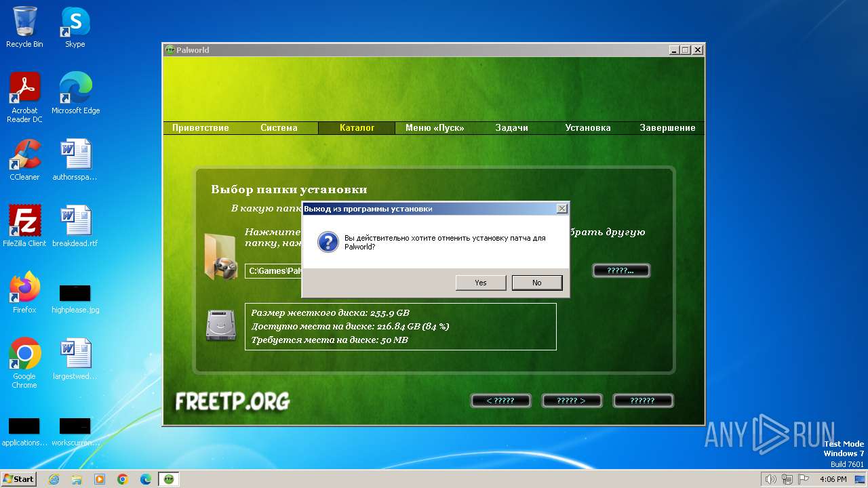Open the volume speaker tray icon
868x488 pixels.
pyautogui.click(x=770, y=479)
